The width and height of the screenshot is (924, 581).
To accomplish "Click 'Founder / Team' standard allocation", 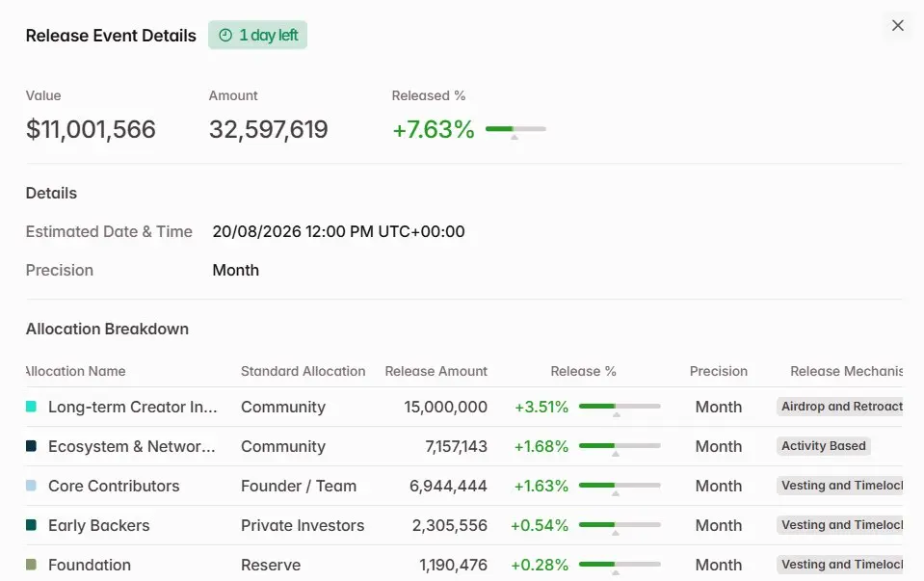I will 299,486.
